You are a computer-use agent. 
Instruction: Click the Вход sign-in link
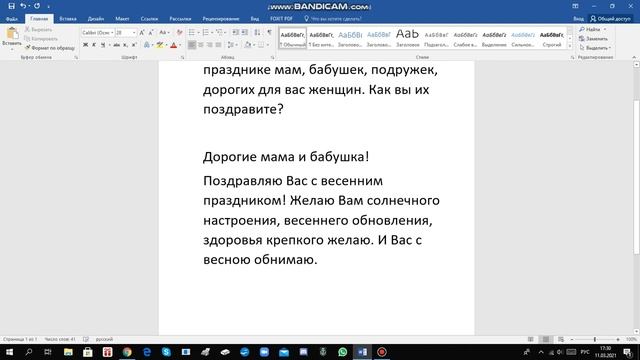tap(578, 19)
